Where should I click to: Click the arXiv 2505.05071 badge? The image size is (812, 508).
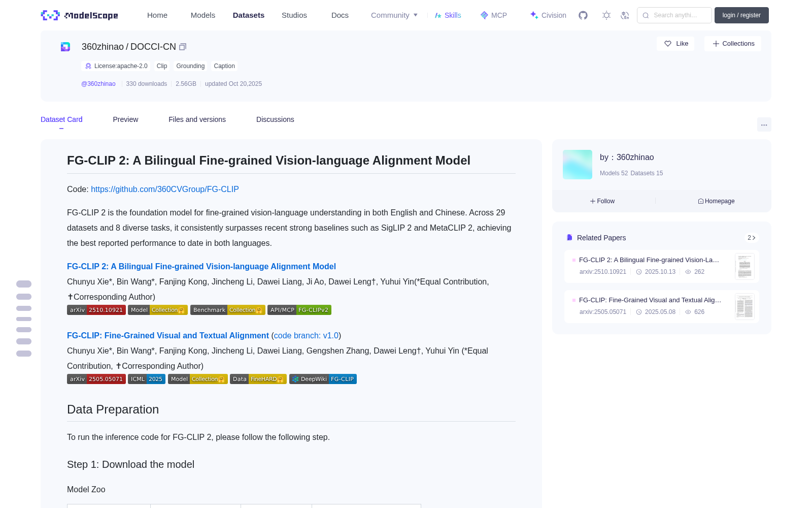(96, 379)
